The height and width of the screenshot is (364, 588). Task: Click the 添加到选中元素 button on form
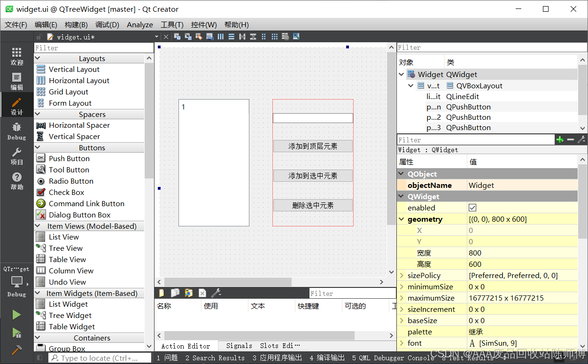click(313, 176)
